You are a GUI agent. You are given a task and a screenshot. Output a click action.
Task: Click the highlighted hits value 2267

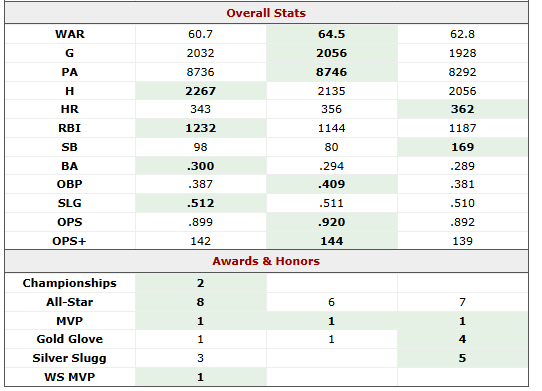point(200,91)
